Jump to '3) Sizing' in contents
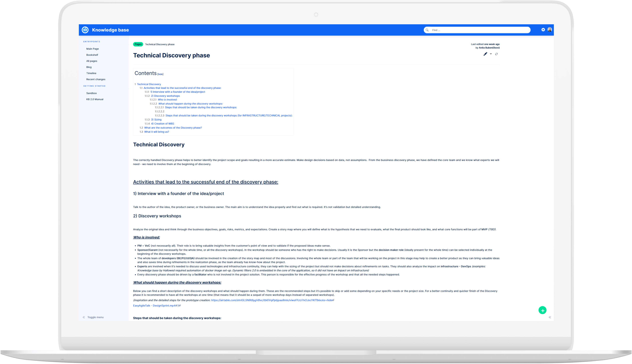This screenshot has height=364, width=632. click(156, 120)
